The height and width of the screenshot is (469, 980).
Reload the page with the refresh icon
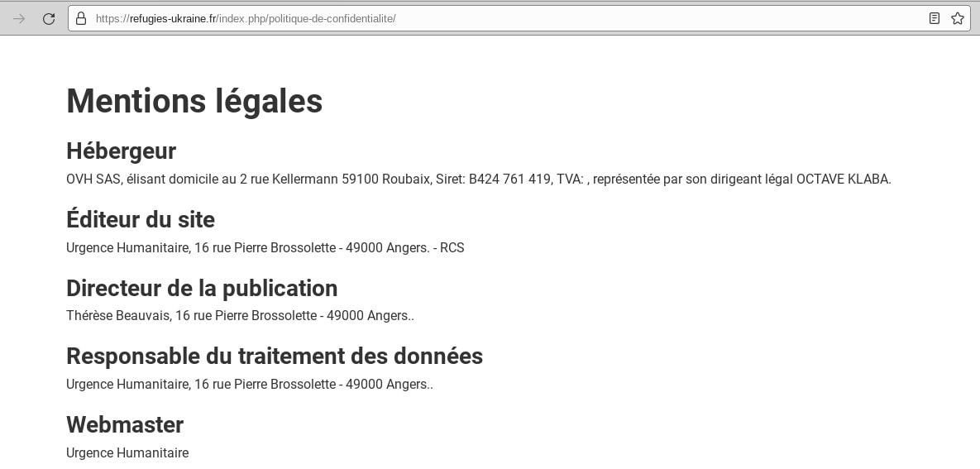tap(49, 19)
